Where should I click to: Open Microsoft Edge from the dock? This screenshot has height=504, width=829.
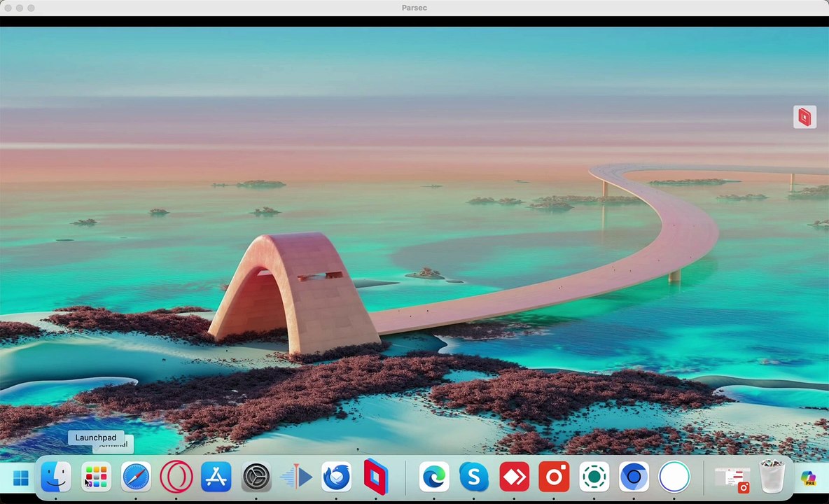click(434, 477)
